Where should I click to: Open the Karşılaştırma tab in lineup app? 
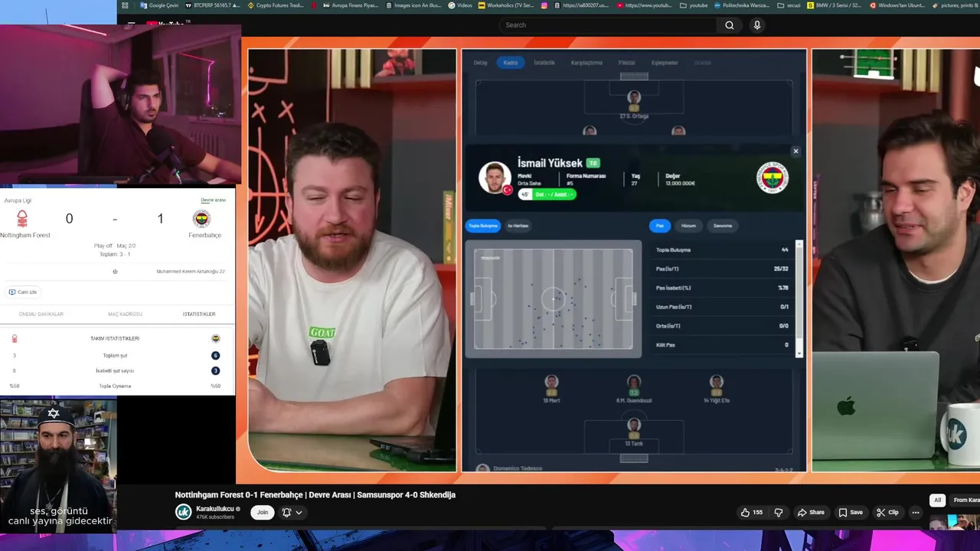(586, 62)
